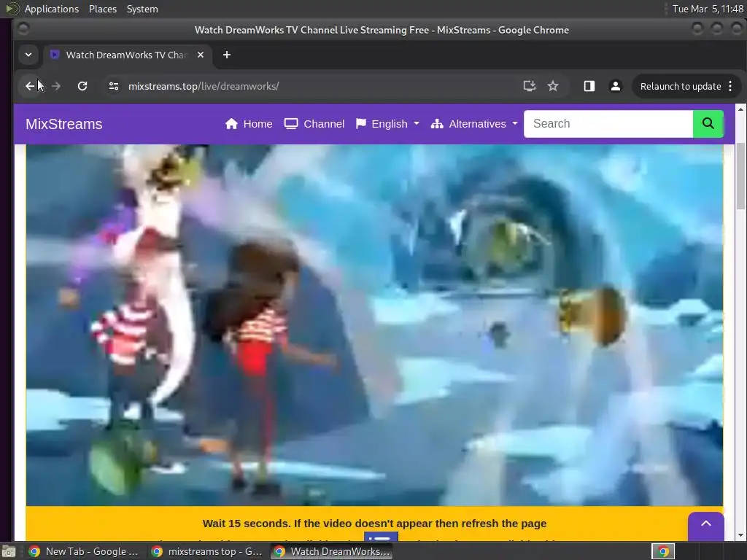747x560 pixels.
Task: Click the Applications menu logo icon
Action: coord(12,9)
